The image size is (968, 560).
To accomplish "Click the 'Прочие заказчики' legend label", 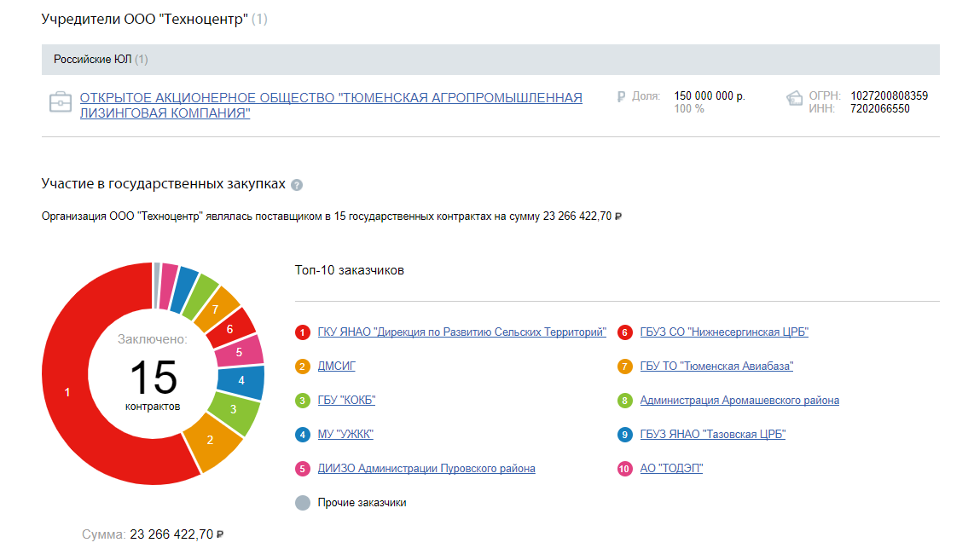I will 362,503.
